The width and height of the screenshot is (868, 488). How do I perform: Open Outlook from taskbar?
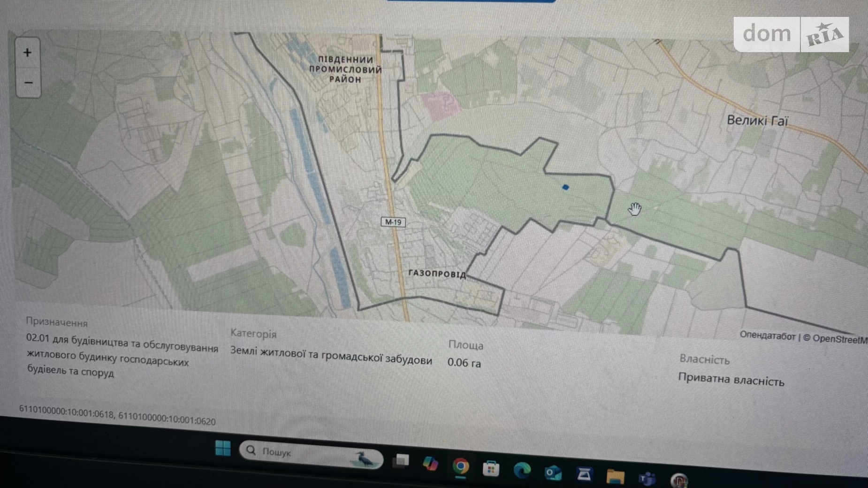coord(553,473)
